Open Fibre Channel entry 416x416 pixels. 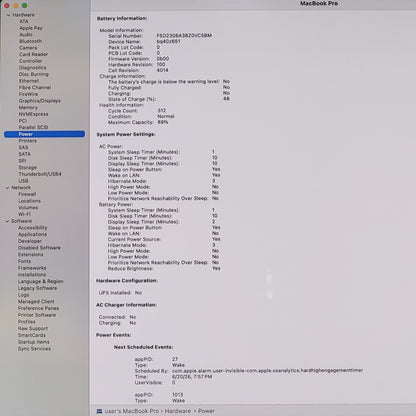point(35,88)
